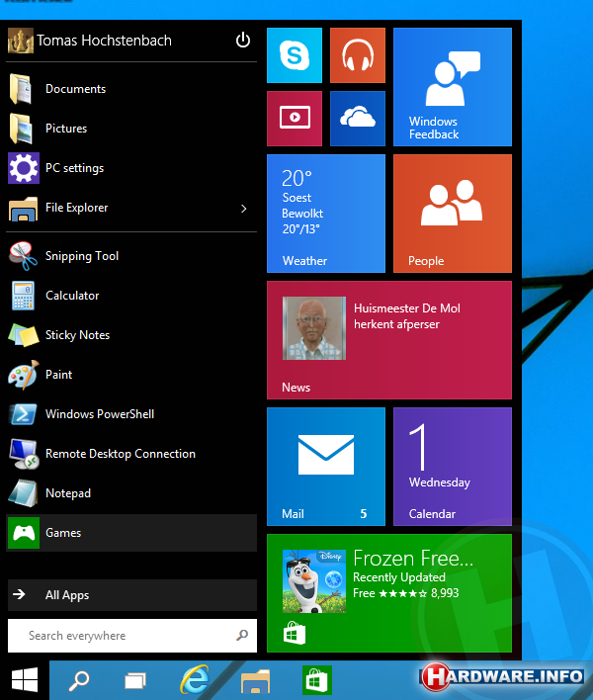The width and height of the screenshot is (593, 700).
Task: Open the Pictures folder
Action: point(131,129)
